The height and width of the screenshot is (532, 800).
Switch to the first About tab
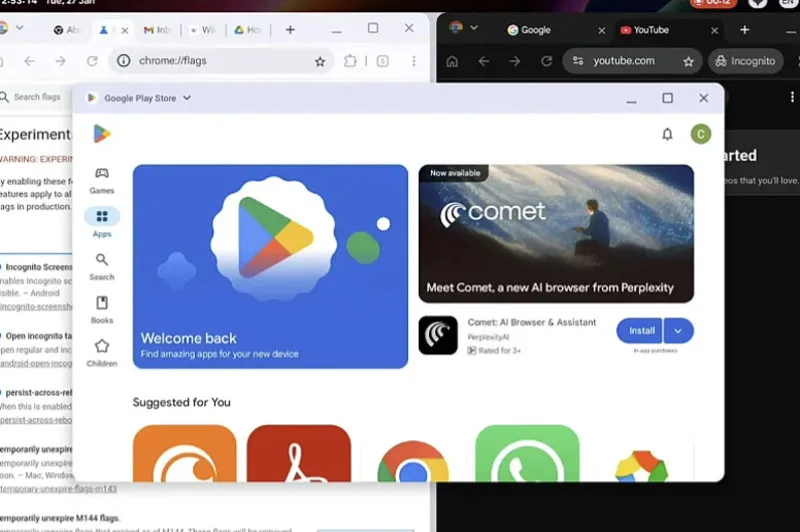click(x=67, y=30)
